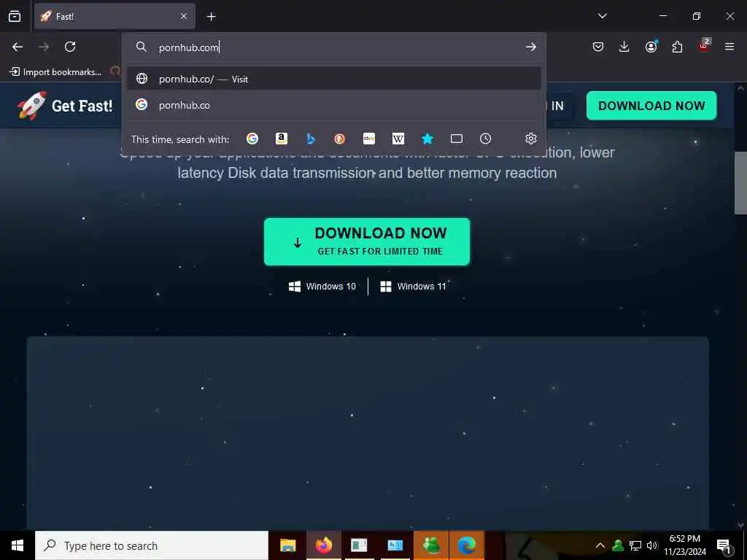Search within open Tabs icon

457,139
